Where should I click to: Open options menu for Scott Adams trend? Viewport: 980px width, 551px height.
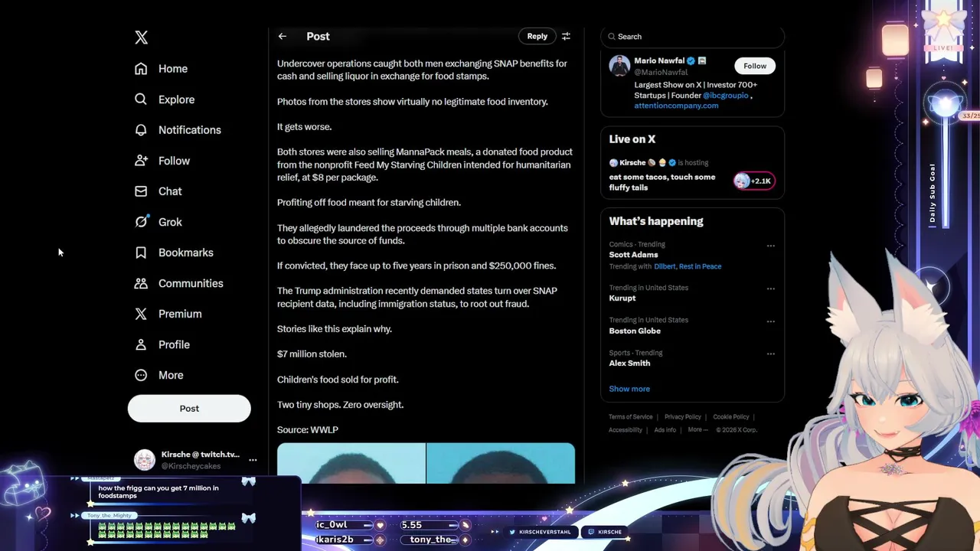pyautogui.click(x=771, y=246)
